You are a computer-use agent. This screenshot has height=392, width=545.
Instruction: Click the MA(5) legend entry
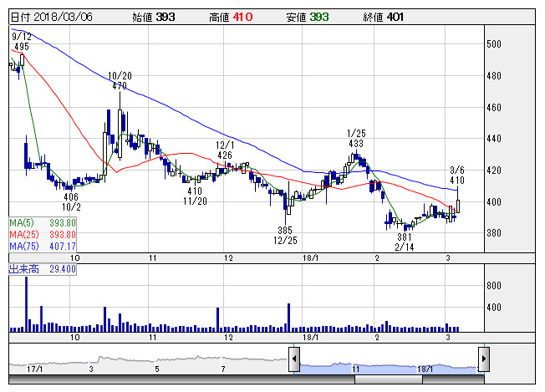click(x=43, y=222)
